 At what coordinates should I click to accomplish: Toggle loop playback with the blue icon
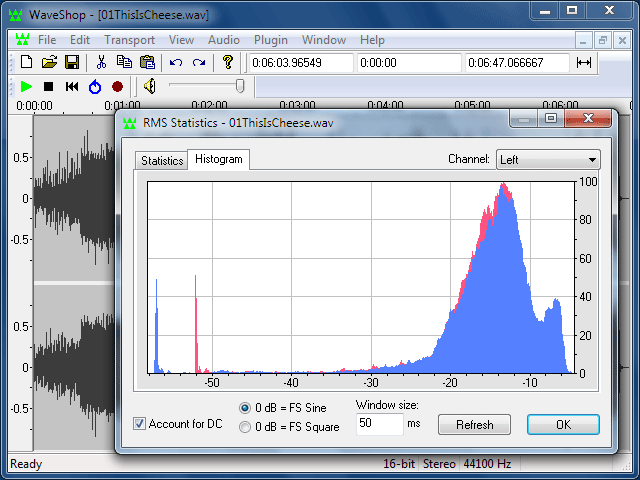95,87
